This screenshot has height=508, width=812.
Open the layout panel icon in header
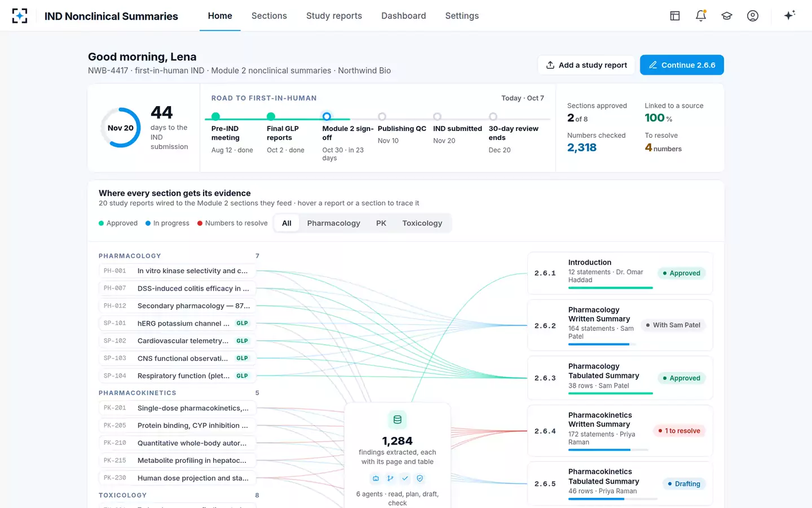(675, 16)
